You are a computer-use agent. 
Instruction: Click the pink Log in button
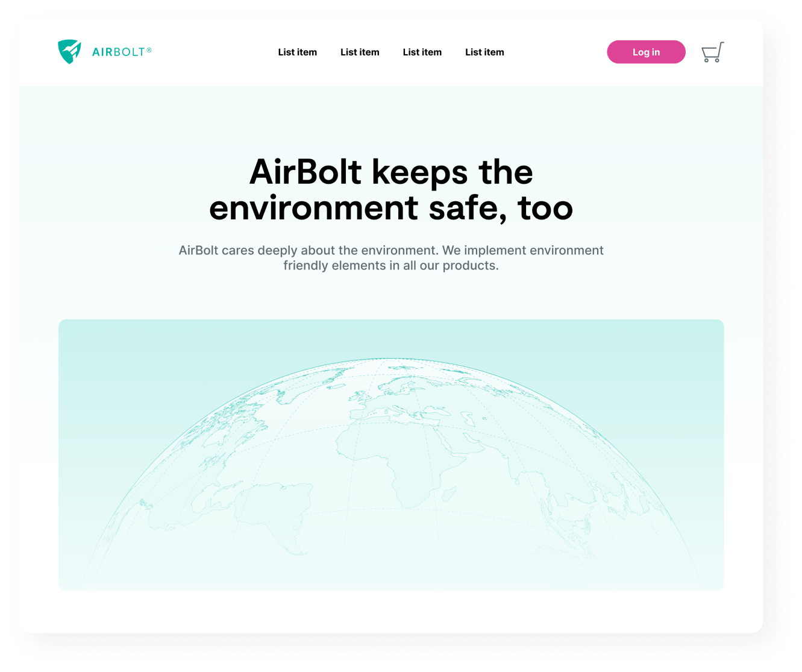646,52
